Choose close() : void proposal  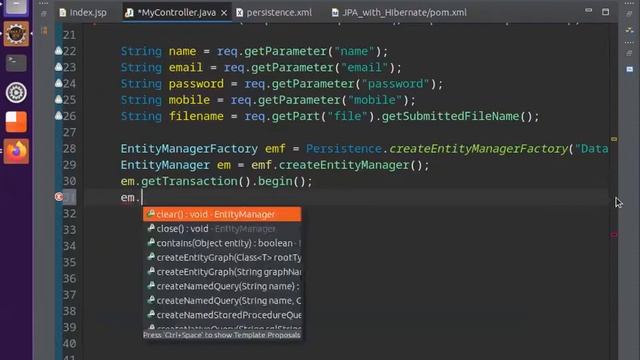(x=222, y=229)
